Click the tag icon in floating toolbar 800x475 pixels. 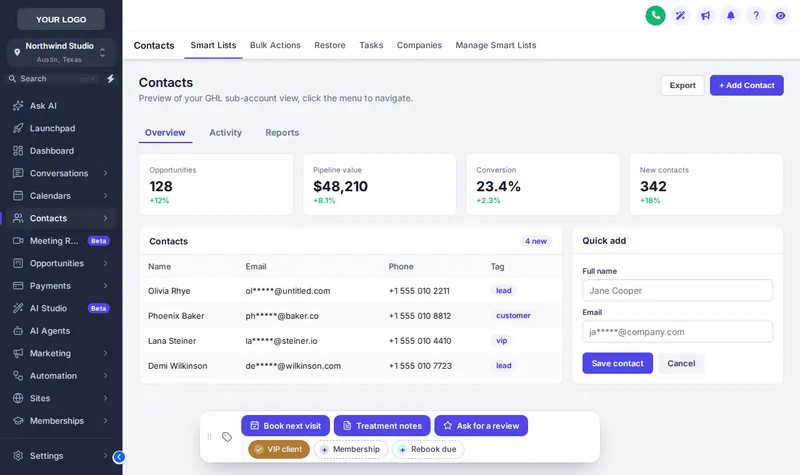(227, 437)
